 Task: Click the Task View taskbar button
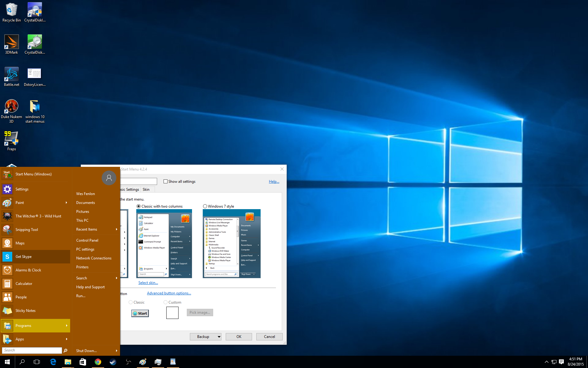pyautogui.click(x=37, y=362)
